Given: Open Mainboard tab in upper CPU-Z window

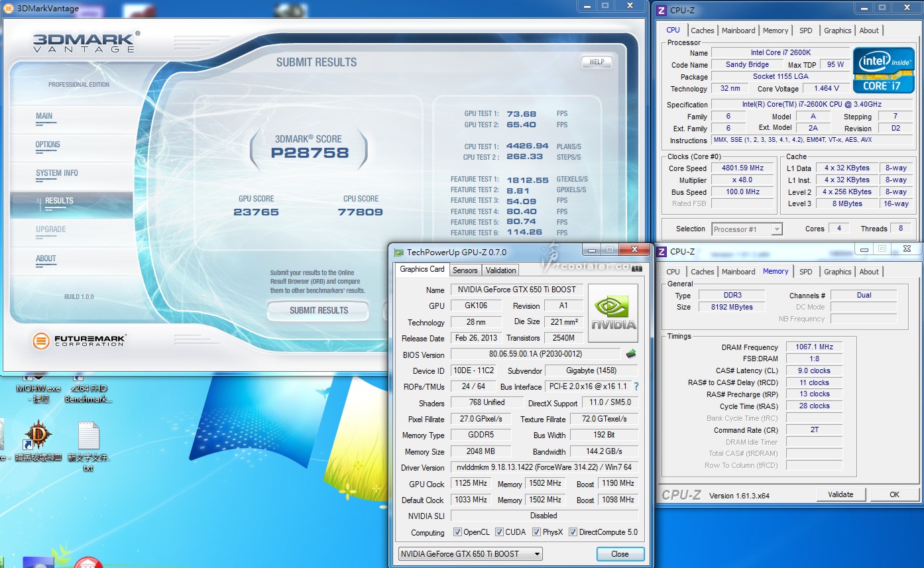Looking at the screenshot, I should point(738,30).
